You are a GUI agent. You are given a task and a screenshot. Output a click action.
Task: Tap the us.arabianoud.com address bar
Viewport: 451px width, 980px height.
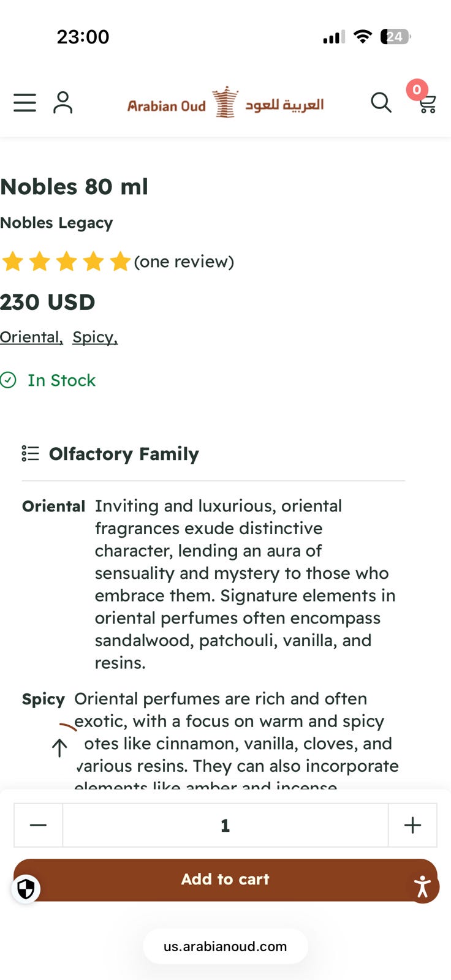pyautogui.click(x=225, y=946)
